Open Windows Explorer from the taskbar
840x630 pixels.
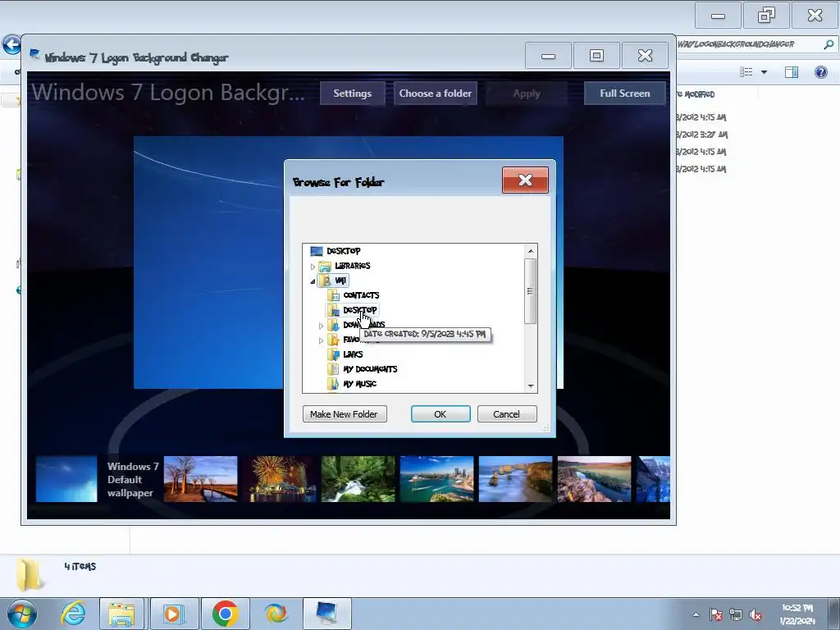pos(121,614)
